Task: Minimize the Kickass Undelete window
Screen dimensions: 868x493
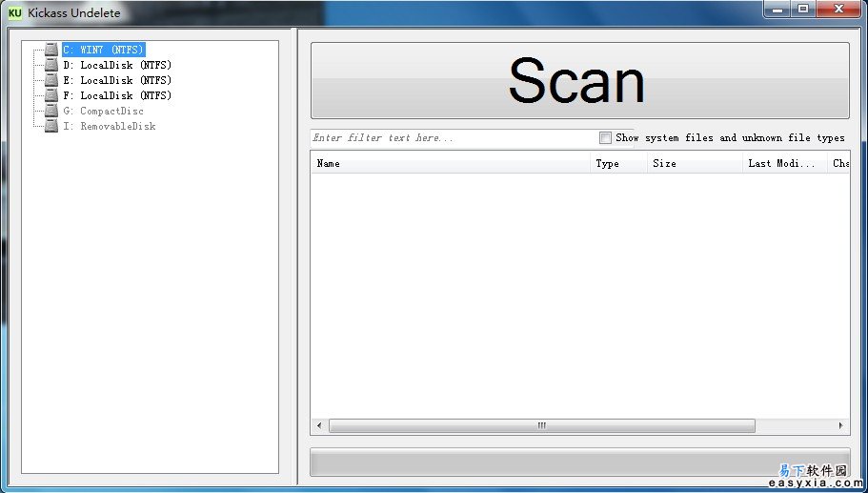Action: point(777,10)
